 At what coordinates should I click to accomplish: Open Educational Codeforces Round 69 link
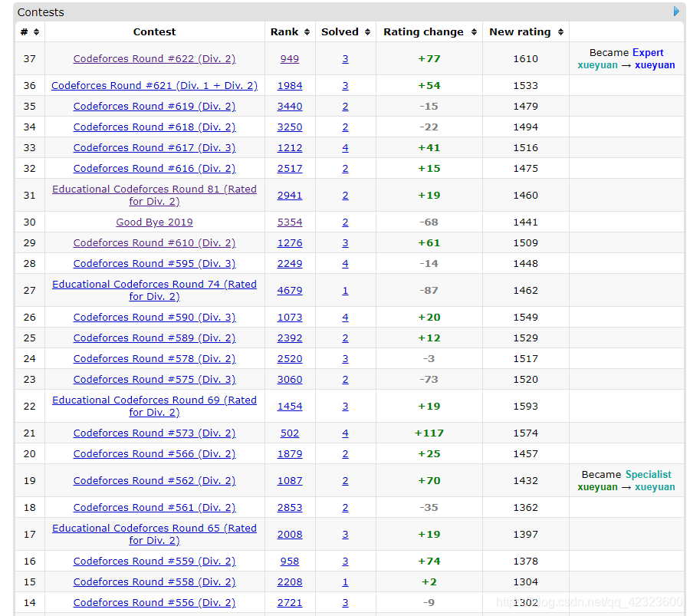pos(154,406)
